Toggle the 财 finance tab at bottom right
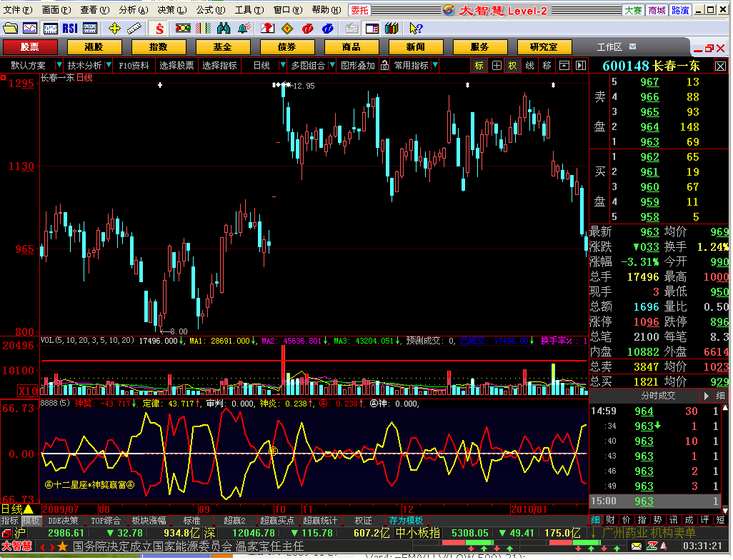The width and height of the screenshot is (733, 560). pyautogui.click(x=611, y=520)
